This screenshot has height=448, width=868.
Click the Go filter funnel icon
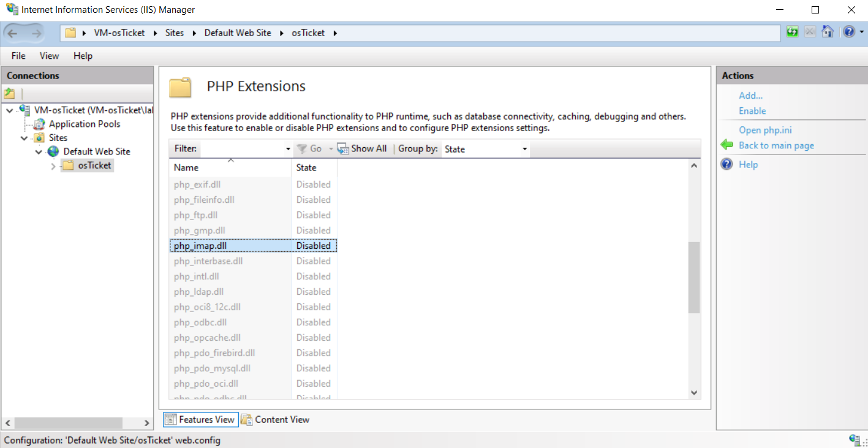tap(302, 148)
